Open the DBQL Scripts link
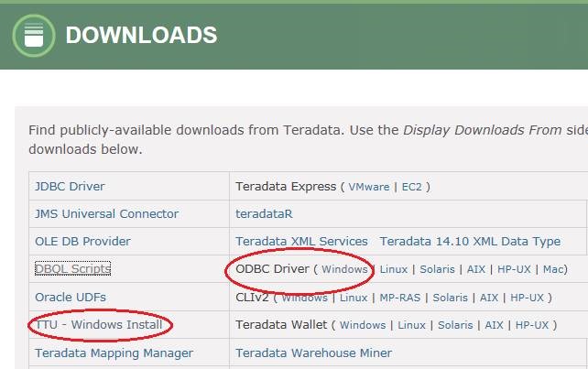This screenshot has height=369, width=588. point(72,269)
